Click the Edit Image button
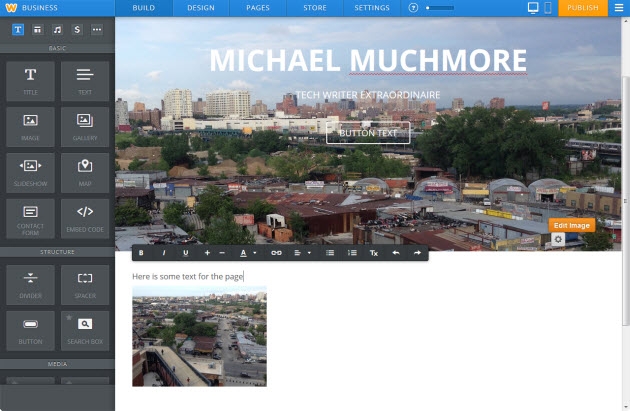Image resolution: width=630 pixels, height=411 pixels. point(571,225)
